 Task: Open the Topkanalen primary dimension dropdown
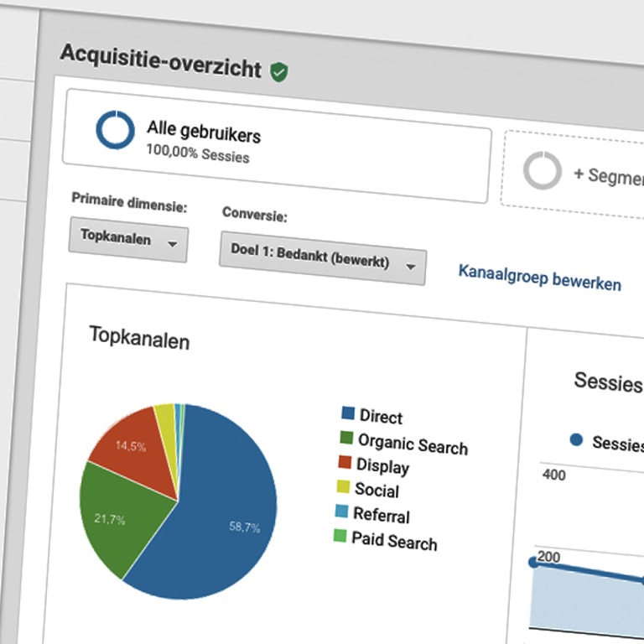(128, 240)
